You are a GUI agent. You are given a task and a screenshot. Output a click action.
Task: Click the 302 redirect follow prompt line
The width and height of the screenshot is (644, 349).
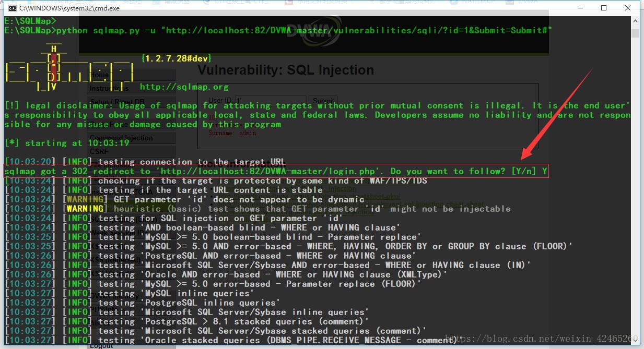pyautogui.click(x=276, y=171)
